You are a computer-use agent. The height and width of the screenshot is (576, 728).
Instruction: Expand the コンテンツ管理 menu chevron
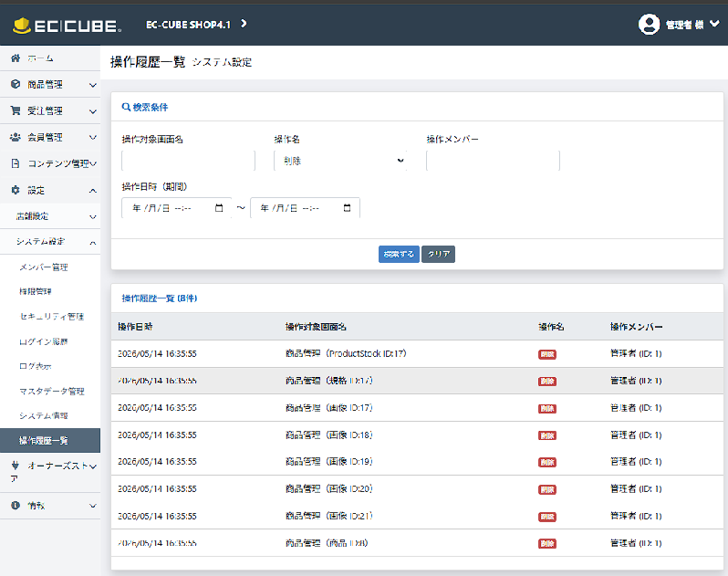[93, 163]
